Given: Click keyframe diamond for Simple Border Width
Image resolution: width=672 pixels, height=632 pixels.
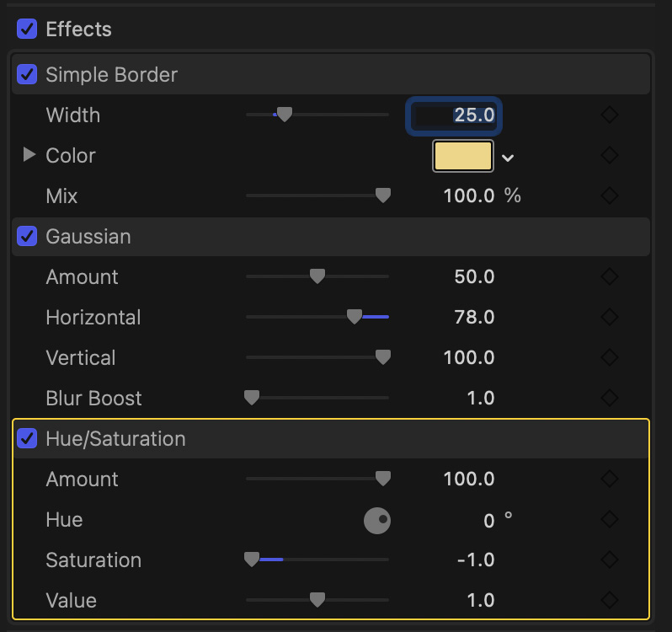Looking at the screenshot, I should tap(610, 115).
